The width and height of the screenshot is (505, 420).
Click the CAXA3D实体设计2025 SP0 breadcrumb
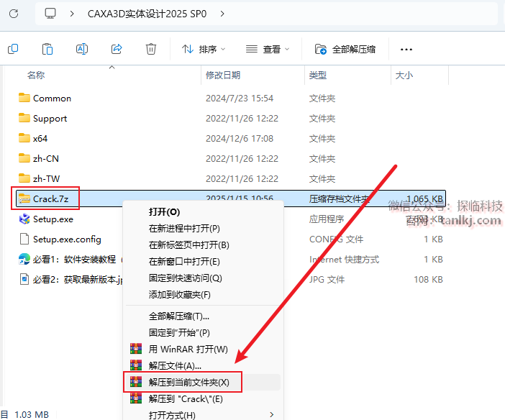[147, 14]
